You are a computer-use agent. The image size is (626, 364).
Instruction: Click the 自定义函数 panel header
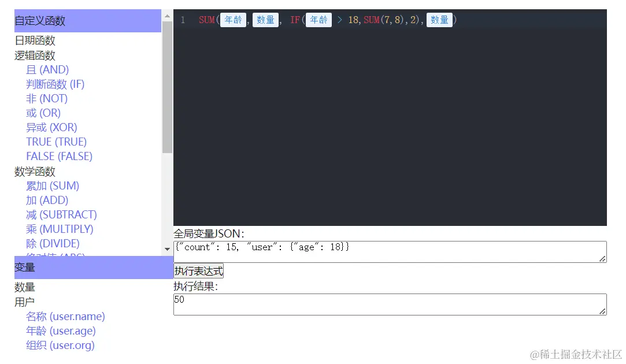click(x=88, y=21)
